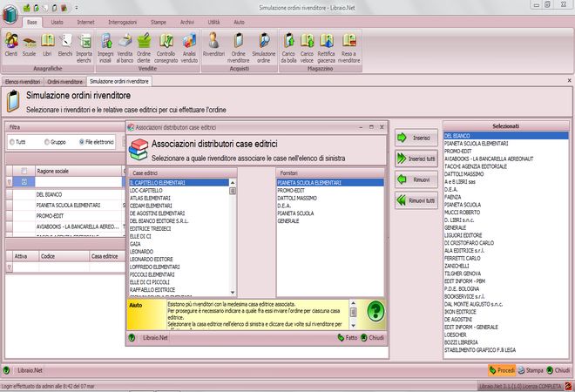Click the Casa editrice column header
This screenshot has width=575, height=392.
[106, 256]
